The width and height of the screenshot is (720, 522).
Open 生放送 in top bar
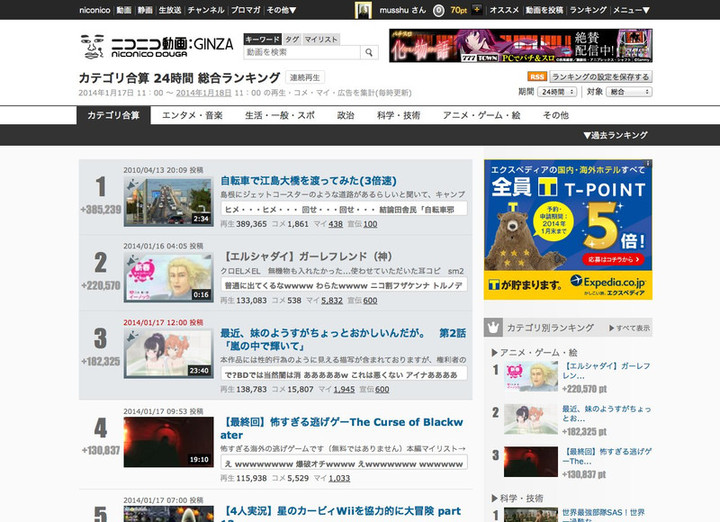pyautogui.click(x=170, y=10)
